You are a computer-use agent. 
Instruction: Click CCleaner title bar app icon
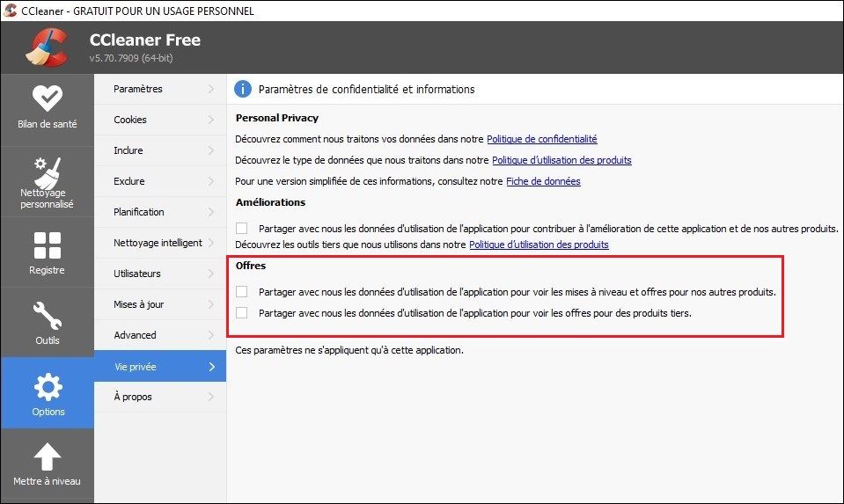point(11,11)
